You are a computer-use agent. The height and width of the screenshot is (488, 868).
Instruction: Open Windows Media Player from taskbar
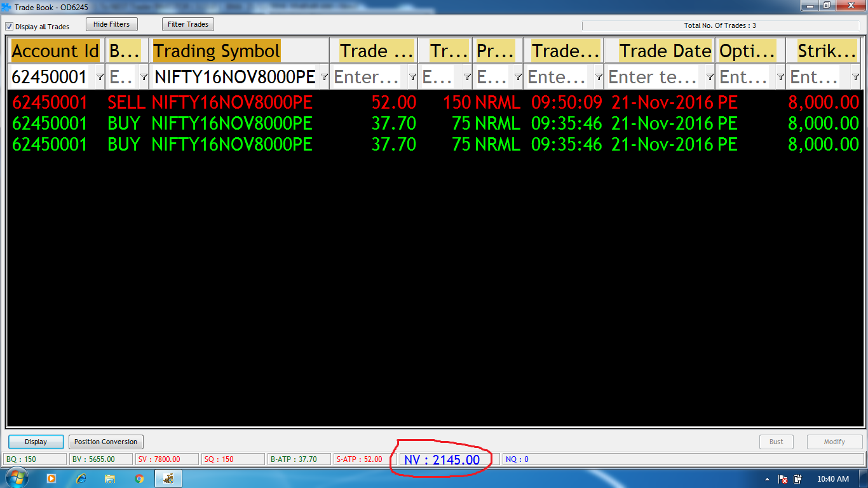[x=51, y=478]
